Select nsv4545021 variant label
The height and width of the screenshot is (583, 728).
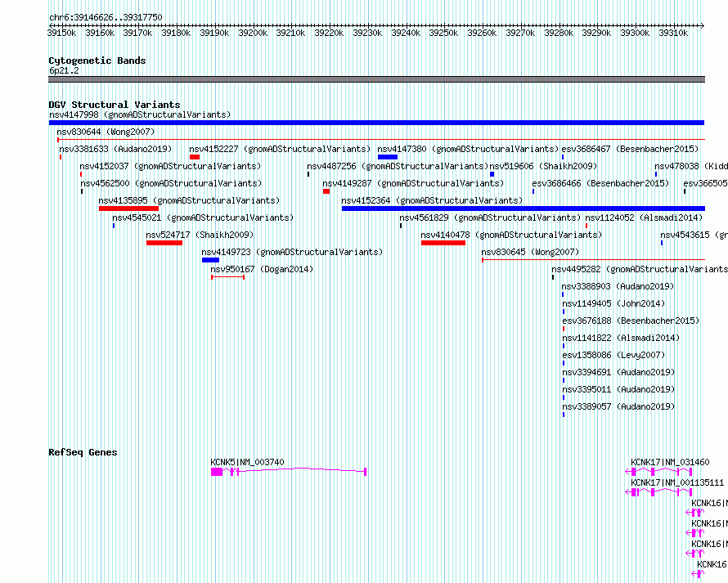[x=203, y=218]
